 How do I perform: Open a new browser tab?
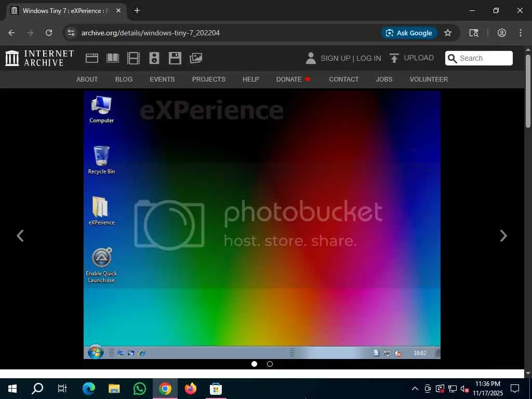(x=137, y=10)
